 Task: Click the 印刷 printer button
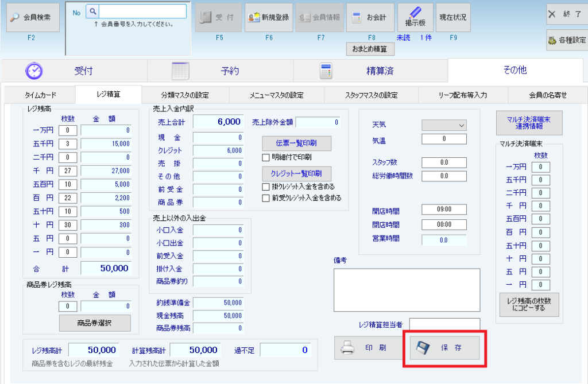tap(368, 348)
